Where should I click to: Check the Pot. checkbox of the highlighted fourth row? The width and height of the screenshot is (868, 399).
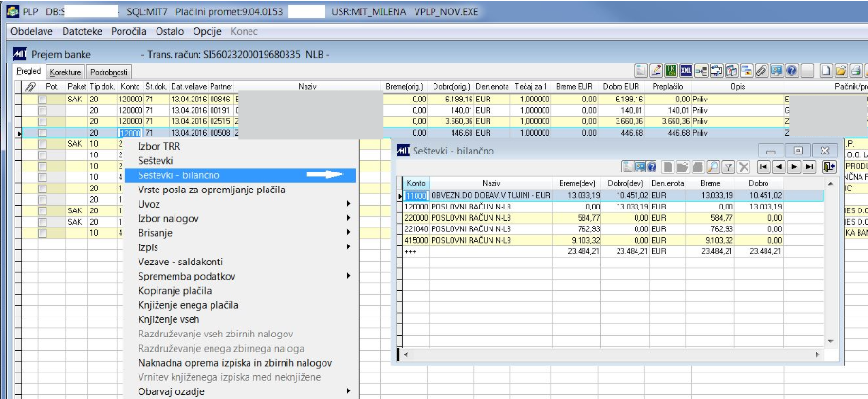pyautogui.click(x=42, y=134)
